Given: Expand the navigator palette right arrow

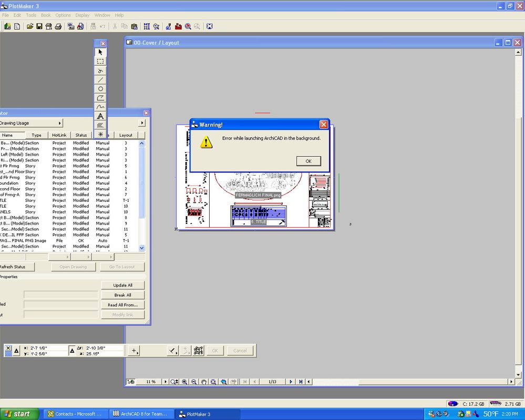Looking at the screenshot, I should coord(142,123).
